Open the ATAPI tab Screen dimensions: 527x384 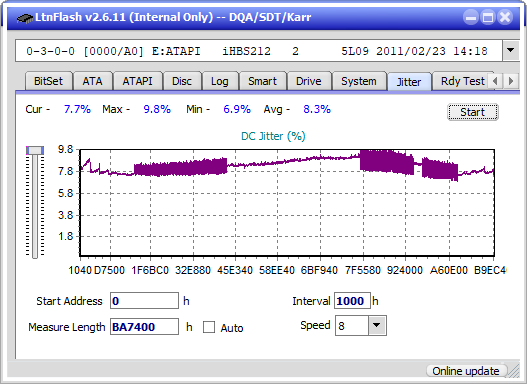click(137, 81)
